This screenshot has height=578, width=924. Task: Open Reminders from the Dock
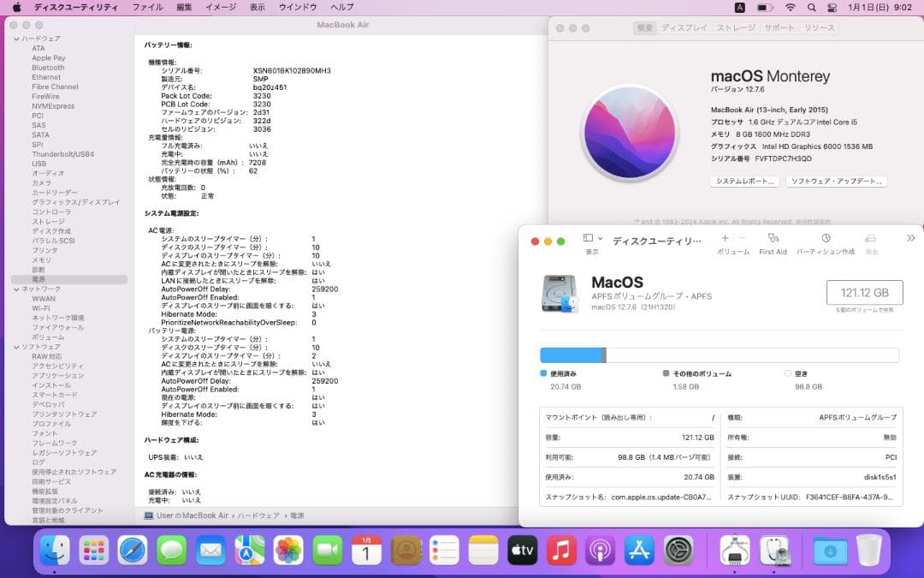click(444, 551)
